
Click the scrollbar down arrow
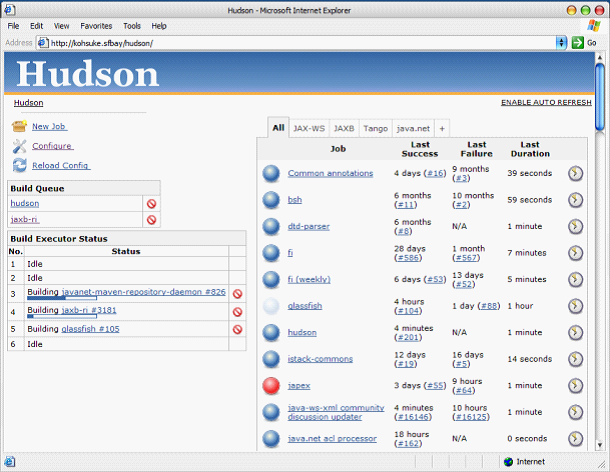(599, 444)
